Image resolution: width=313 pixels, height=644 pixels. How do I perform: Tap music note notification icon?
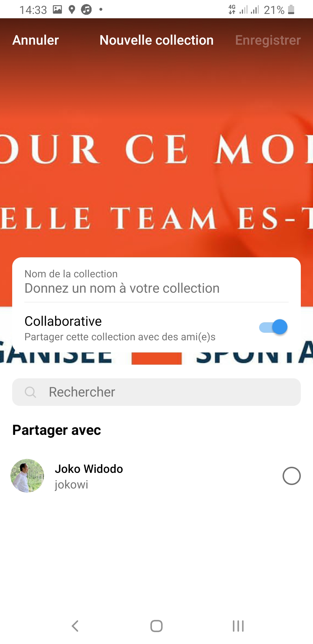click(x=86, y=10)
